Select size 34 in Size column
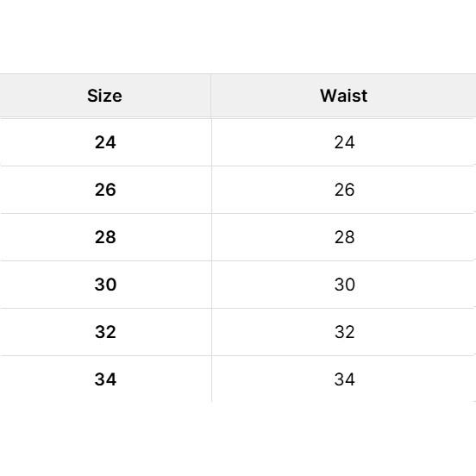This screenshot has height=476, width=476. [x=105, y=379]
